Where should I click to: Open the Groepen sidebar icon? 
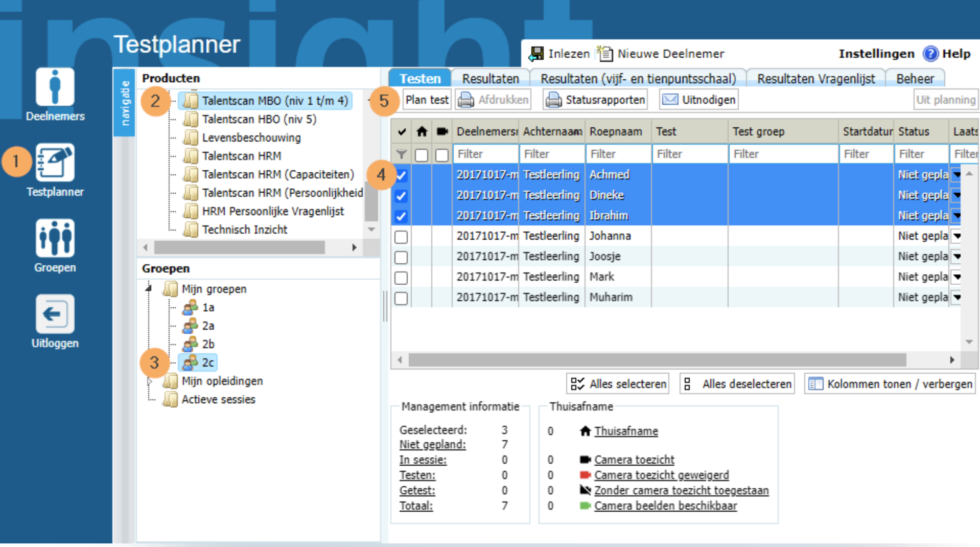[x=55, y=238]
